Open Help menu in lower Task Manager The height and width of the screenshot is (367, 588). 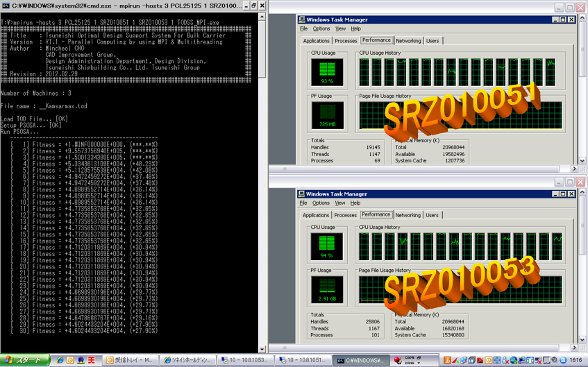[x=355, y=203]
